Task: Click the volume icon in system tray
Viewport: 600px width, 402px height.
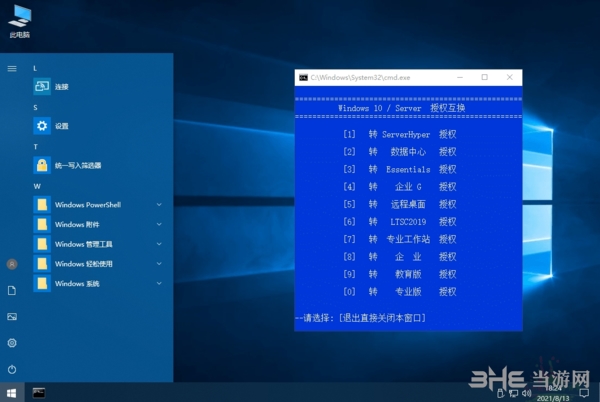Action: [527, 393]
